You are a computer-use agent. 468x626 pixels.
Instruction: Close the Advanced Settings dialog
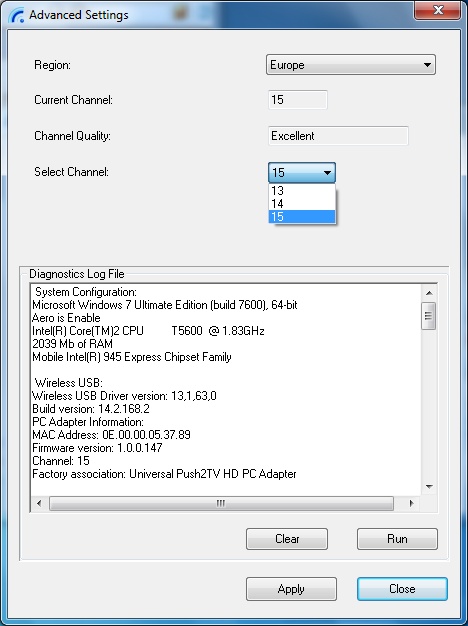click(402, 589)
